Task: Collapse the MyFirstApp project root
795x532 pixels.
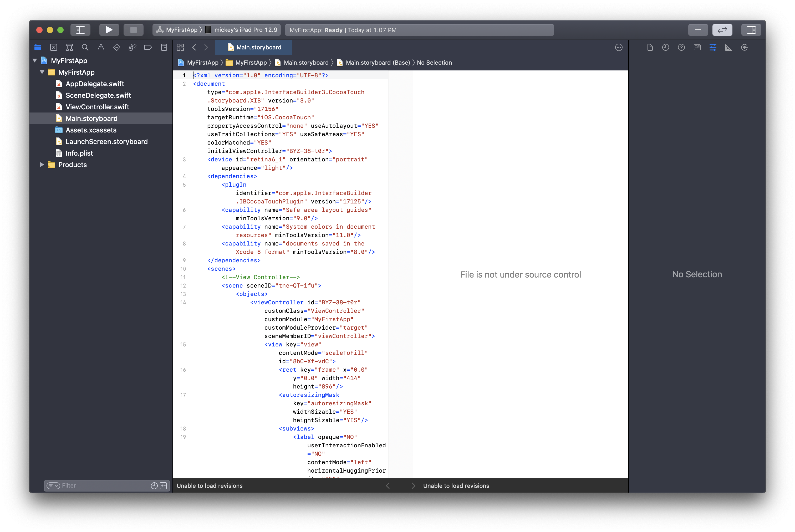Action: click(x=35, y=61)
